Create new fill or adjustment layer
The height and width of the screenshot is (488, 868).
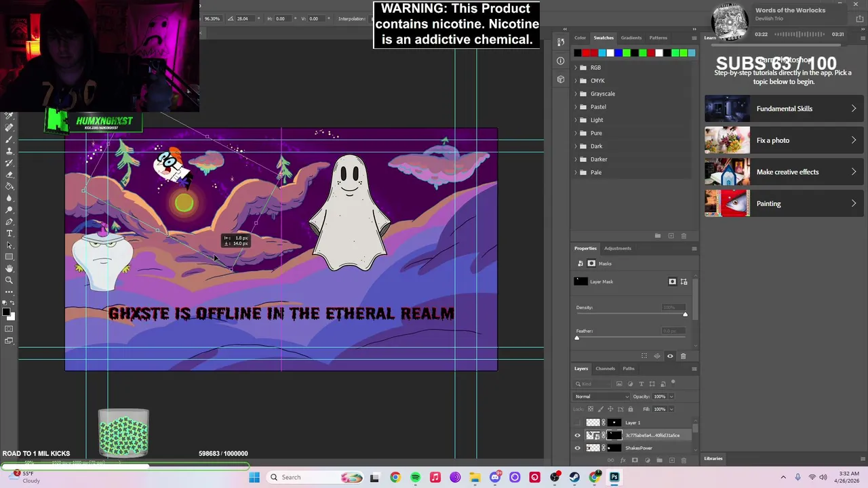point(647,461)
